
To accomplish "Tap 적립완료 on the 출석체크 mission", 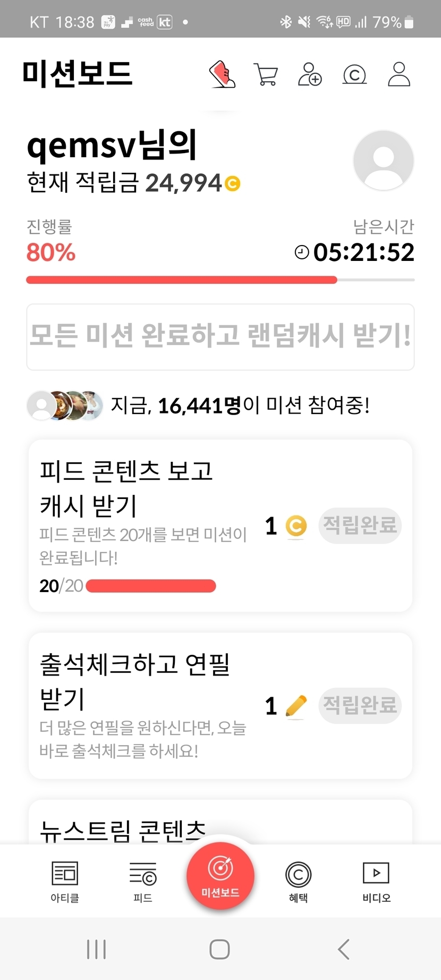I will [x=360, y=705].
